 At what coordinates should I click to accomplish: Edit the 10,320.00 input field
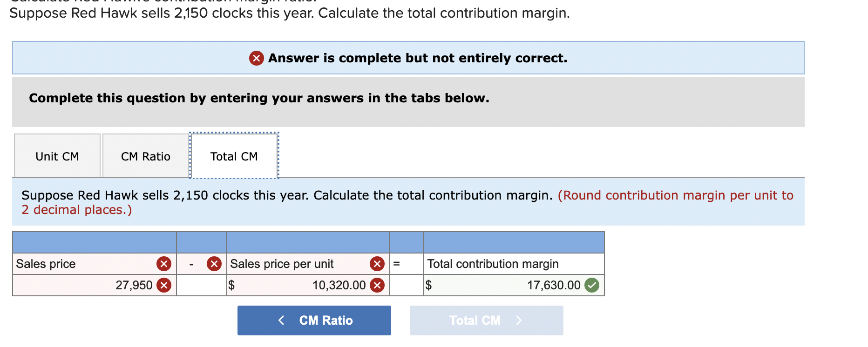[326, 285]
